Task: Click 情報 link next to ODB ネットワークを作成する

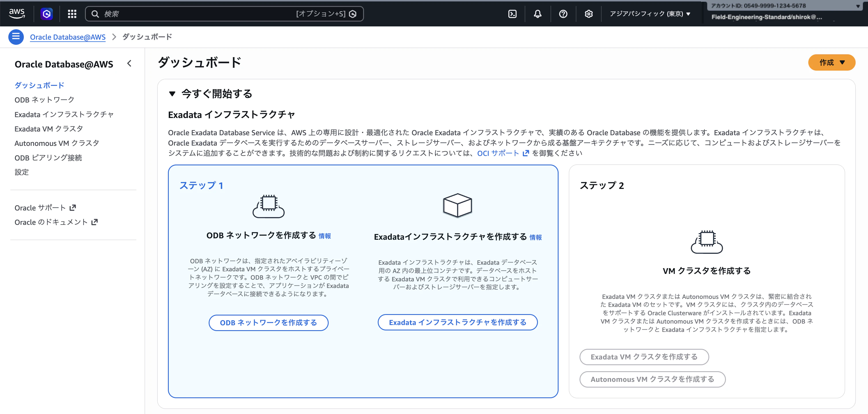Action: tap(325, 236)
